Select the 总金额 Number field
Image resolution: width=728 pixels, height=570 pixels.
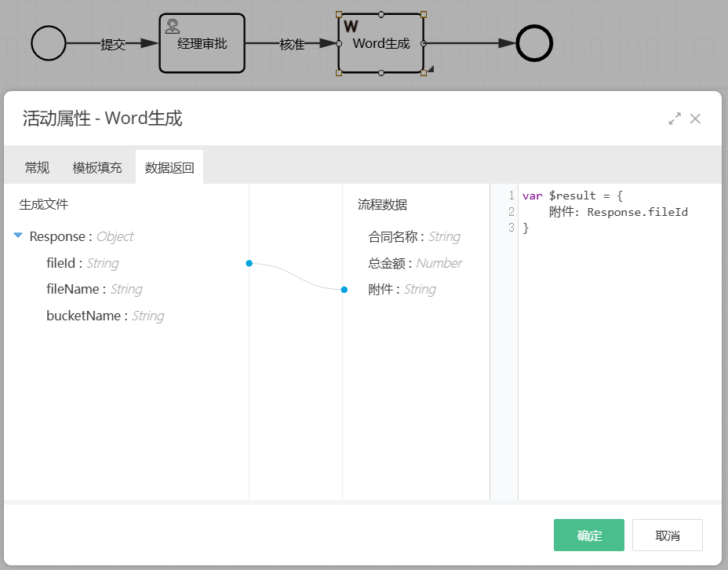[414, 263]
